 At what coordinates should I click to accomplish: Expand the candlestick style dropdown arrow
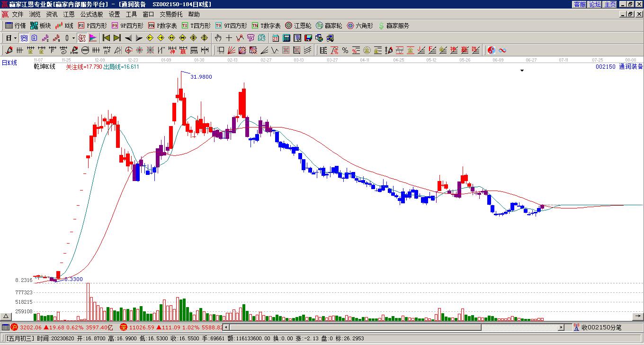(73, 38)
